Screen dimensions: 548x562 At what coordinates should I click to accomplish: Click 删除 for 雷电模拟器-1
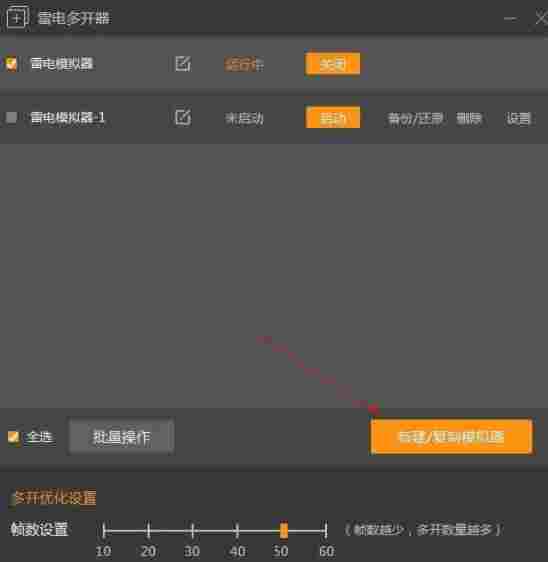[468, 118]
